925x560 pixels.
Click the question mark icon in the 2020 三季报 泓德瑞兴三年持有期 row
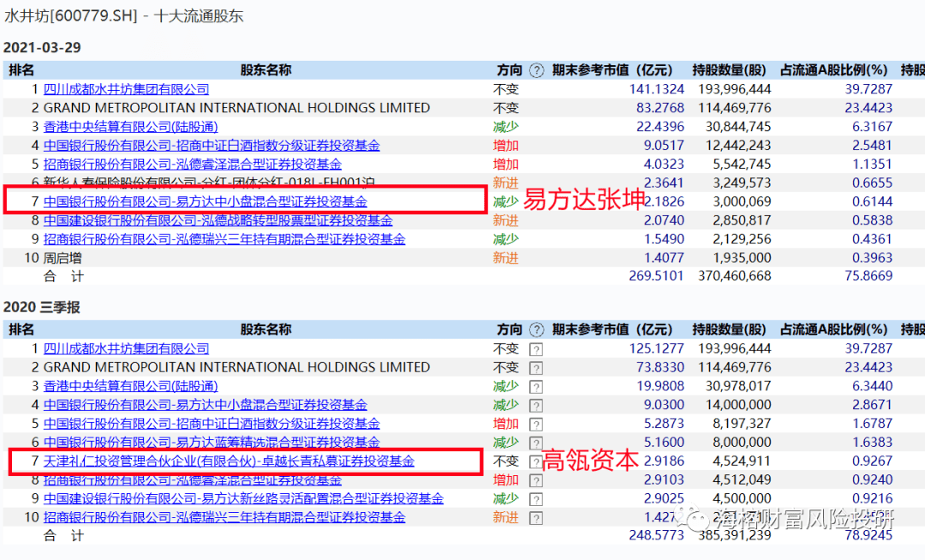(x=535, y=519)
